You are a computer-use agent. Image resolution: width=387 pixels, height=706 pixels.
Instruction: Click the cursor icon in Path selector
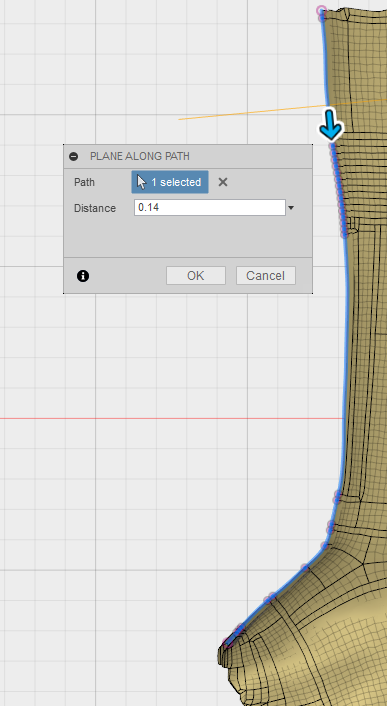(141, 182)
